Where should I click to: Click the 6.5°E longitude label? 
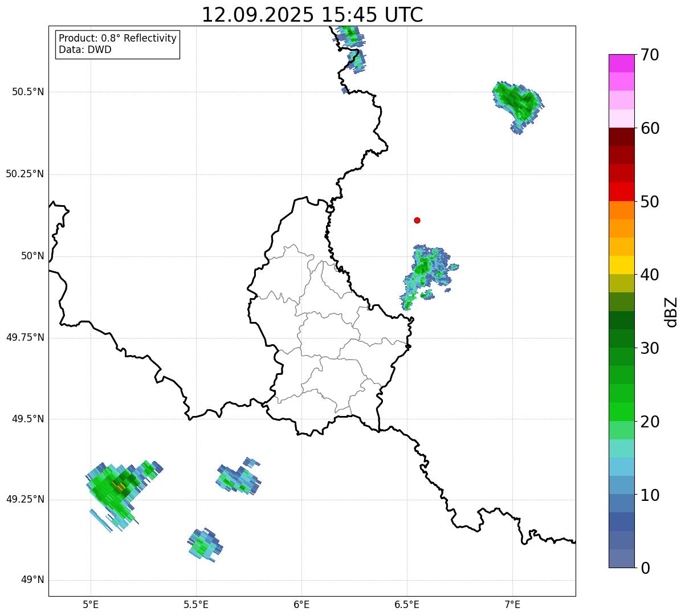(x=407, y=604)
